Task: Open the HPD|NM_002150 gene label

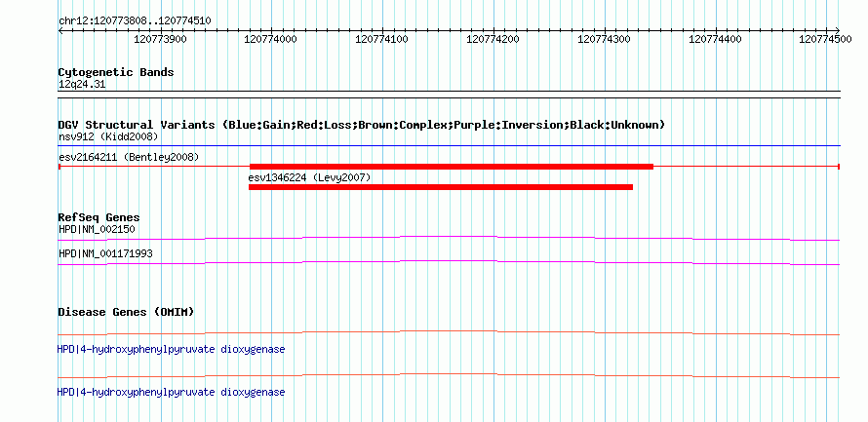Action: pyautogui.click(x=97, y=229)
